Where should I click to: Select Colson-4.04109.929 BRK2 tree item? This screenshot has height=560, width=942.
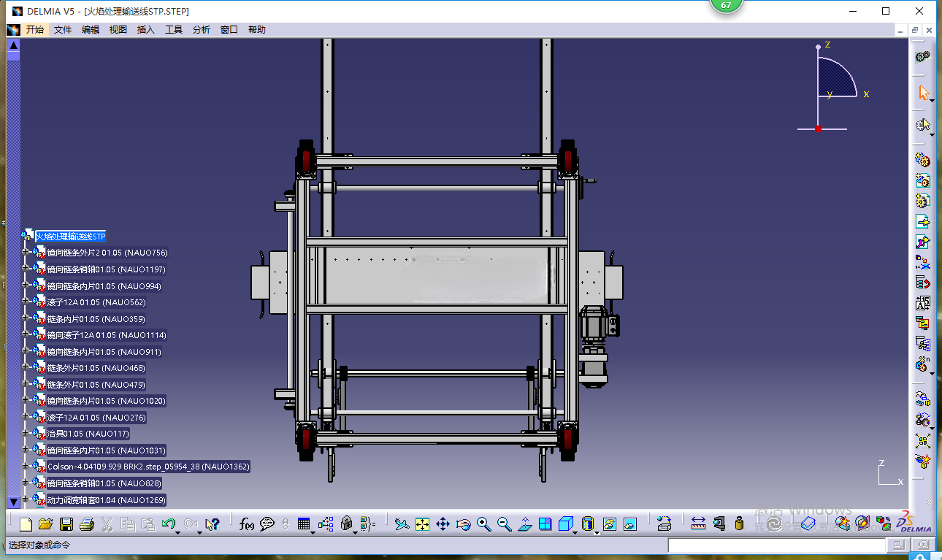click(x=148, y=467)
